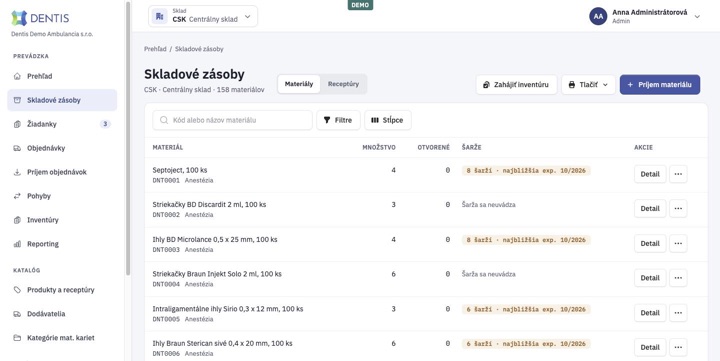Screen dimensions: 720x361
Task: Open Filtre button
Action: pos(338,120)
